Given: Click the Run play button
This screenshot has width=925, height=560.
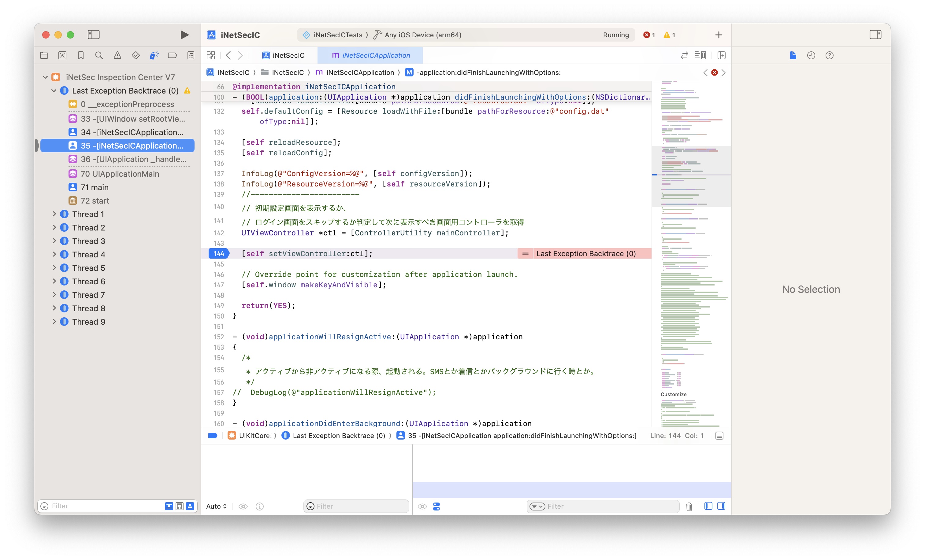Looking at the screenshot, I should tap(184, 35).
